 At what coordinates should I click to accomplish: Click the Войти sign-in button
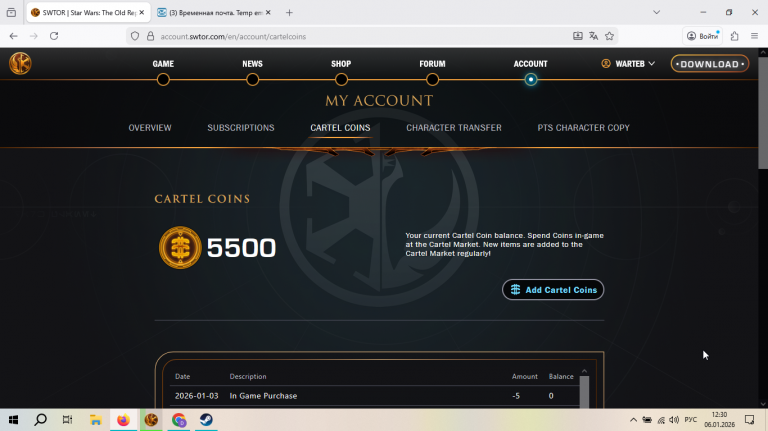pos(702,36)
